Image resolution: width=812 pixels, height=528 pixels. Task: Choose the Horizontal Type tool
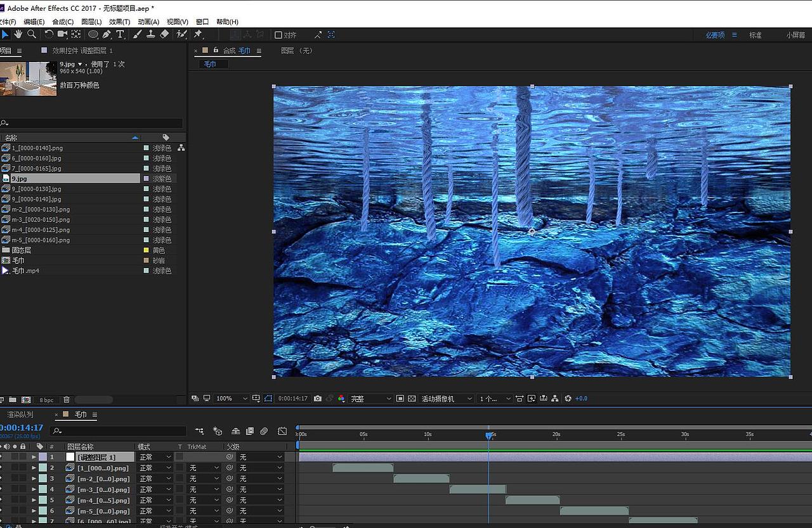pos(120,34)
